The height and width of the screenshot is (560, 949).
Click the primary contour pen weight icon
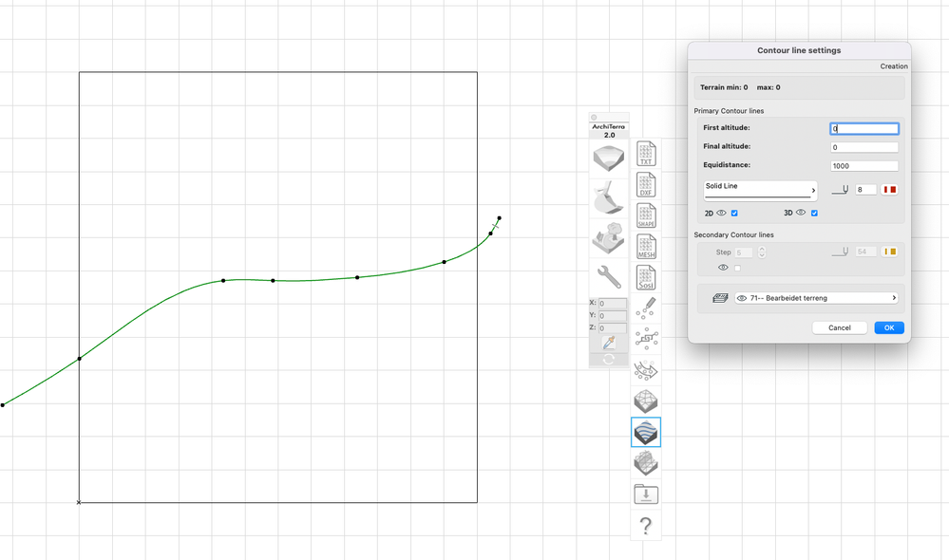pos(840,190)
